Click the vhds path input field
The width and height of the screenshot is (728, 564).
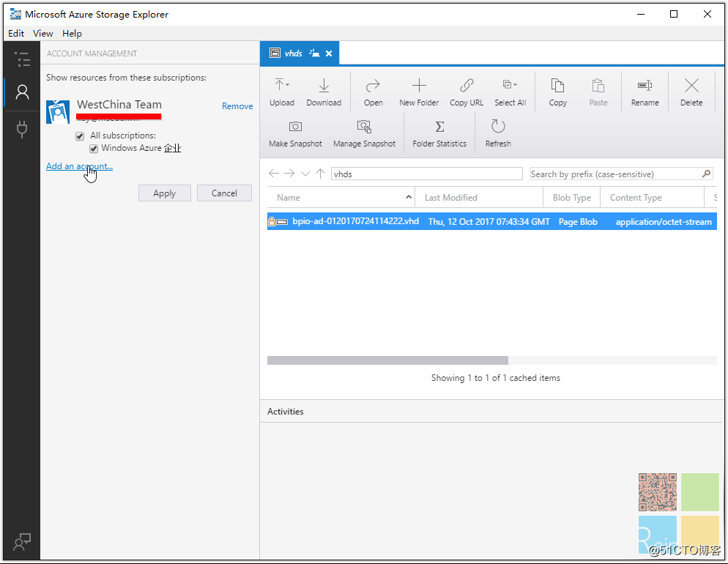pos(427,174)
